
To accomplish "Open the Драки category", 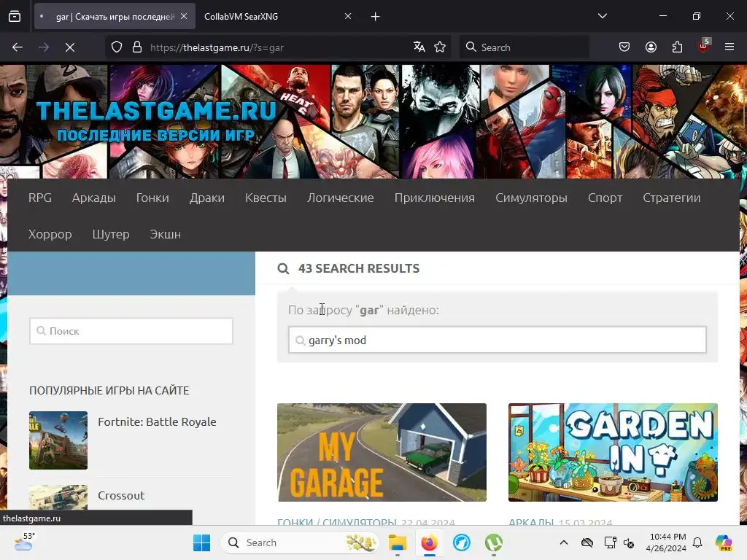I will point(206,198).
